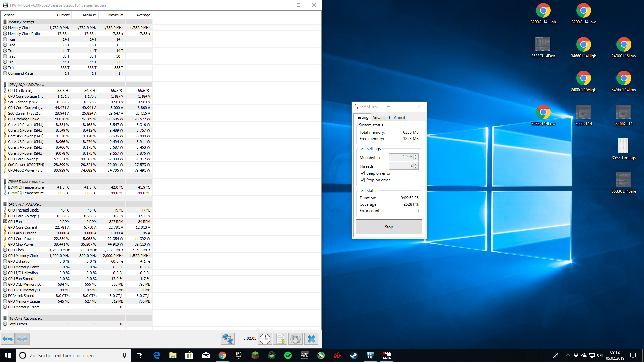Screen dimensions: 644x362
Task: Uncheck Beep on error
Action: [x=362, y=173]
